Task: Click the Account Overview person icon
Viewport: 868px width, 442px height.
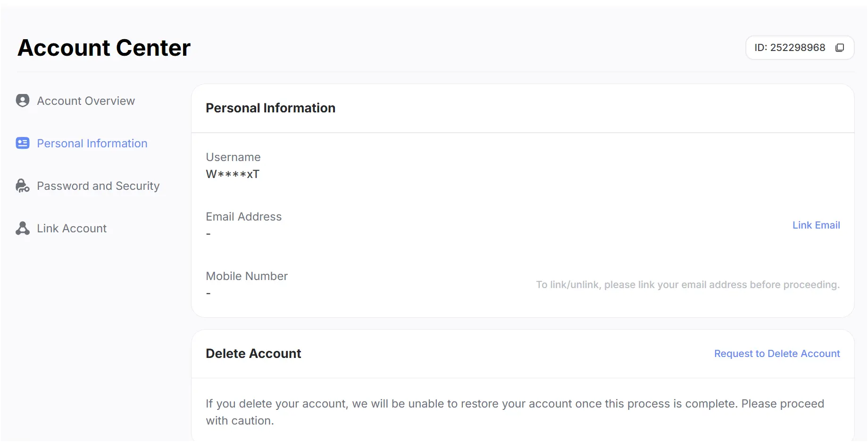Action: pyautogui.click(x=23, y=101)
